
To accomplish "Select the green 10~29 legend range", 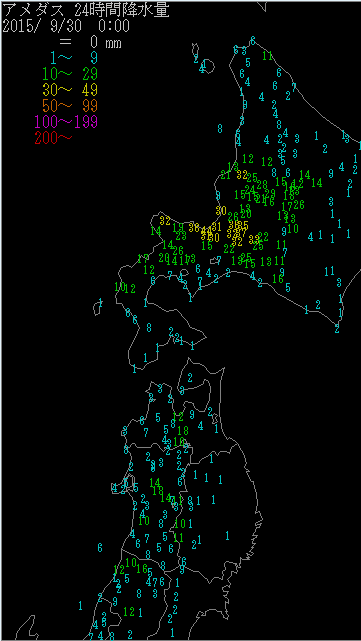I will click(70, 74).
